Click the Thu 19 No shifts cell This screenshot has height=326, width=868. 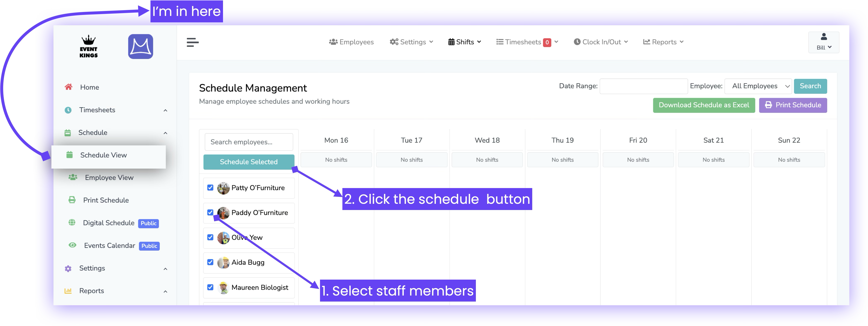click(562, 160)
